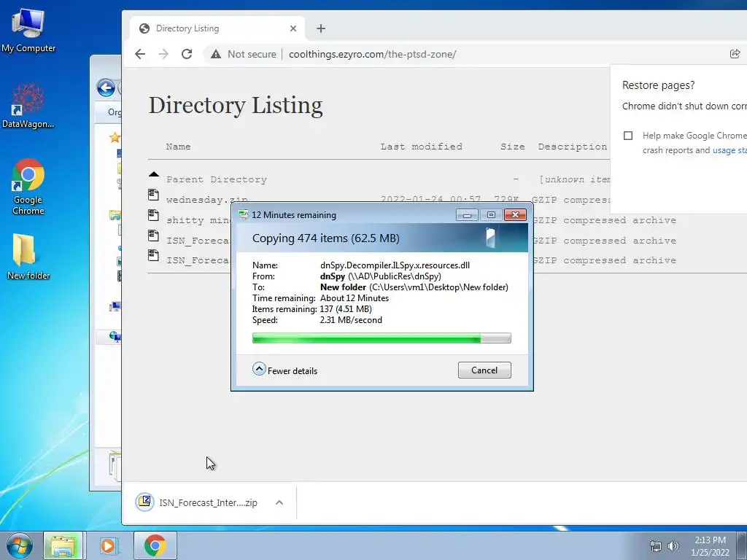Open My Computer desktop icon
The image size is (747, 560).
pos(28,29)
